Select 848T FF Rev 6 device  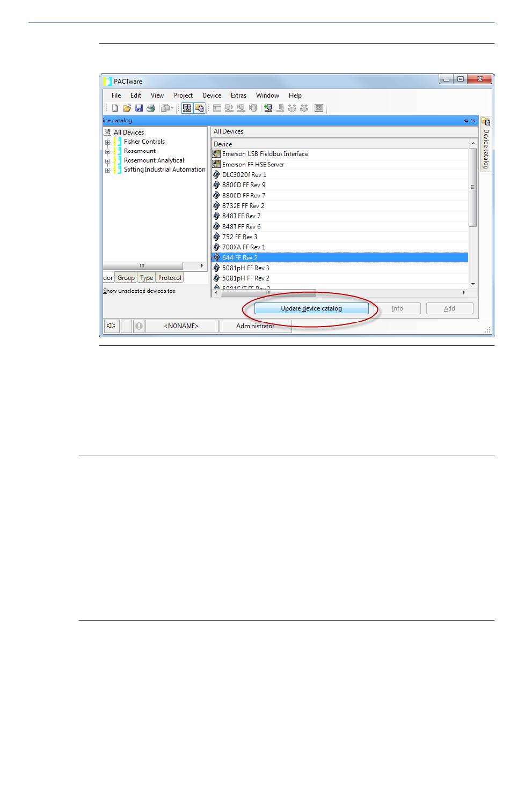pos(340,226)
